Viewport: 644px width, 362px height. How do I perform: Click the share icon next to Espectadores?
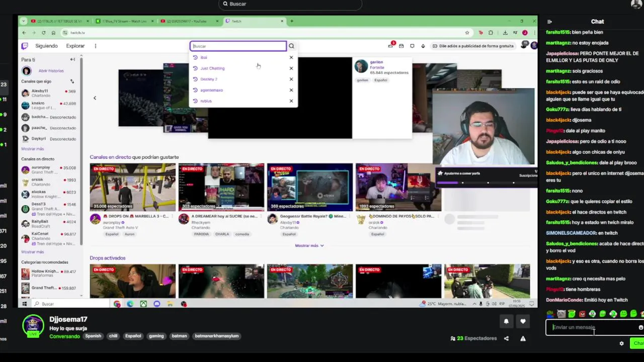click(506, 338)
